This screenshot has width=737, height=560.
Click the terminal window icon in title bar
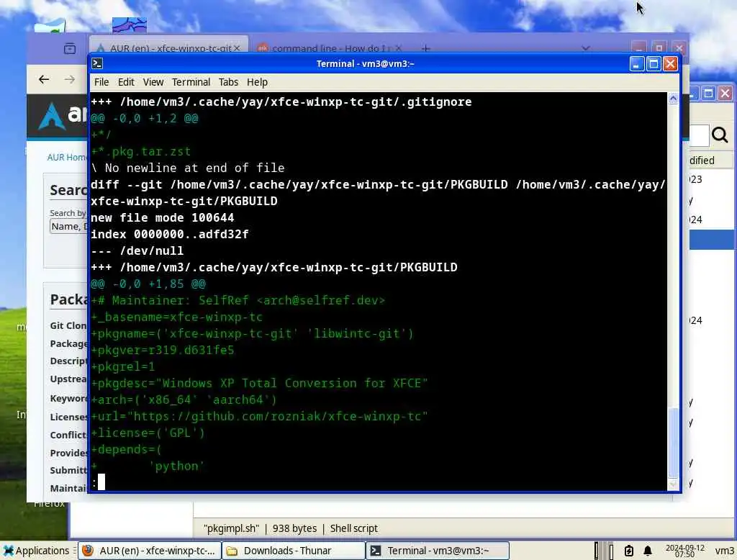point(97,63)
